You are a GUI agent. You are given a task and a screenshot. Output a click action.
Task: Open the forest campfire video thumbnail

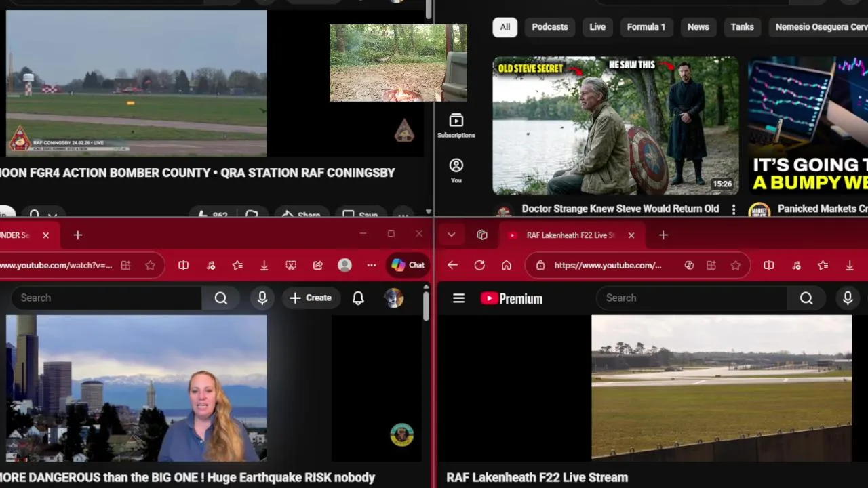[x=398, y=63]
